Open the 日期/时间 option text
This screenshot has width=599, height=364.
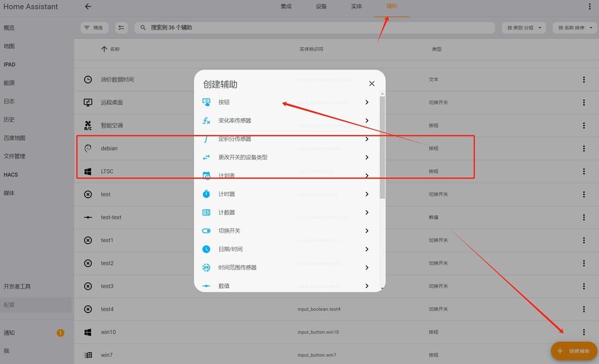[231, 249]
